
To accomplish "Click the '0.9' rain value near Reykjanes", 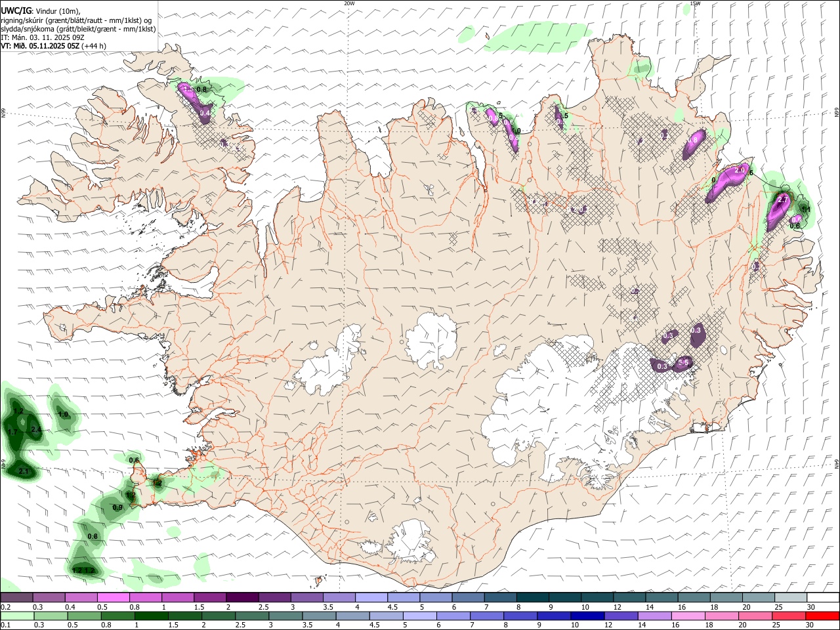I will 117,507.
